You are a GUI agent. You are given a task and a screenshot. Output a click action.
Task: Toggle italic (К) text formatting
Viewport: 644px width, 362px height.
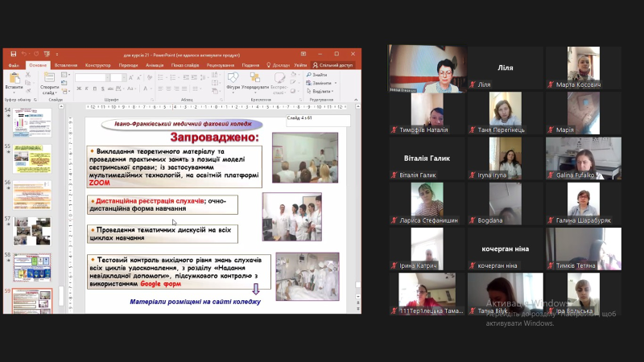tap(85, 87)
